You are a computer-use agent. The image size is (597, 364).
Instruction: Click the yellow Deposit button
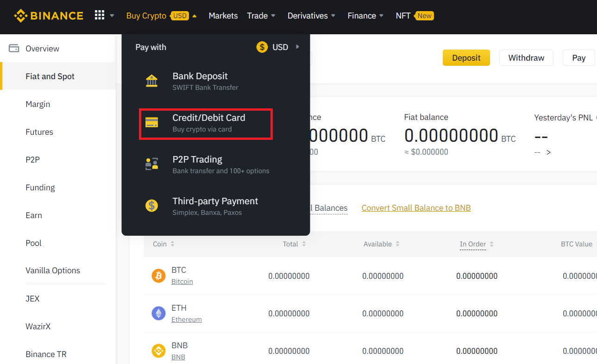[x=466, y=58]
